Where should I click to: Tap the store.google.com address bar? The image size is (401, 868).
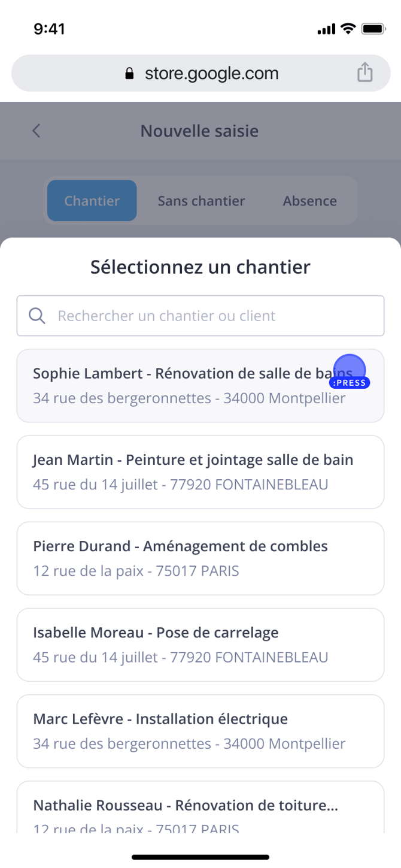pyautogui.click(x=211, y=74)
